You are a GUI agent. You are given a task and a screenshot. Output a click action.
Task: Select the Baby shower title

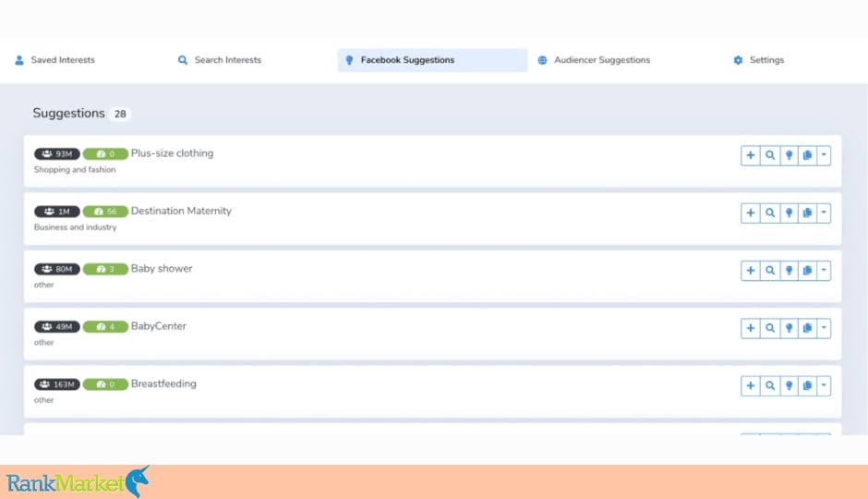pos(162,269)
